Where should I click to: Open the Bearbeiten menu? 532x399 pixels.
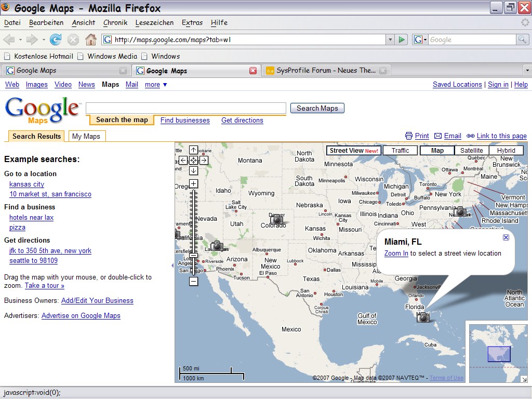46,23
